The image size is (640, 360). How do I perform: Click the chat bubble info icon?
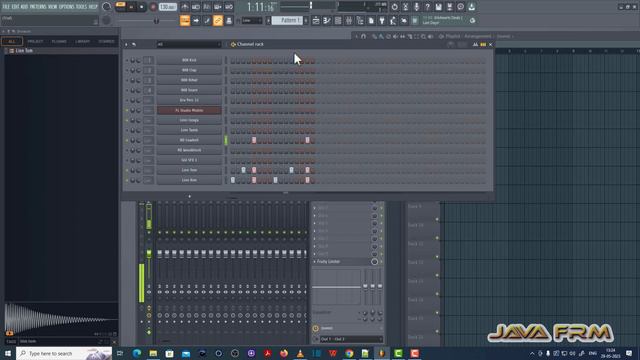tap(460, 7)
